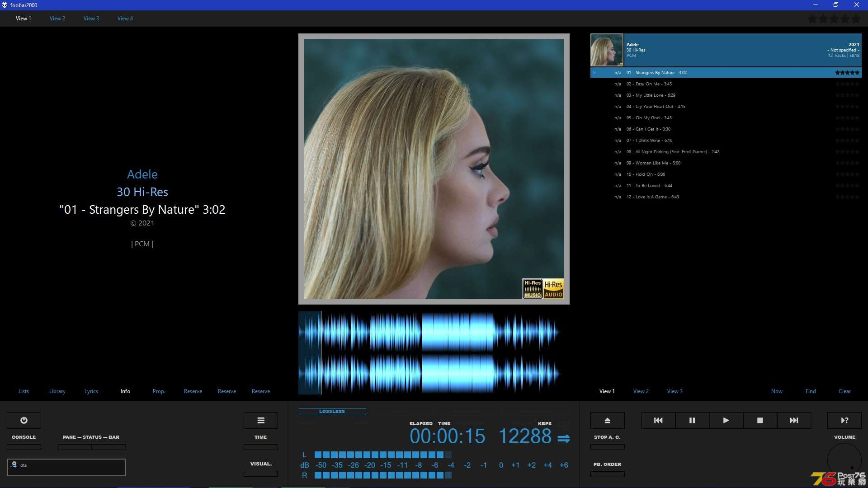Select the track '11 - To Be Loved - 6:44'
868x488 pixels.
click(726, 185)
